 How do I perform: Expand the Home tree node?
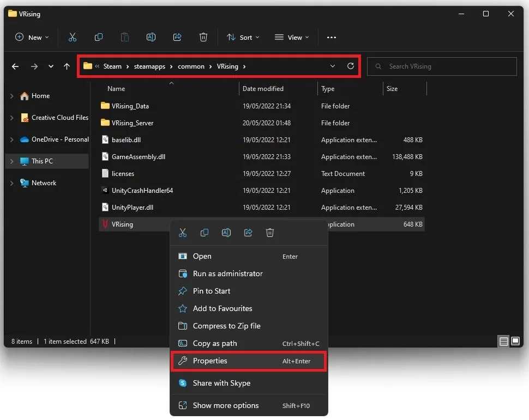click(12, 96)
